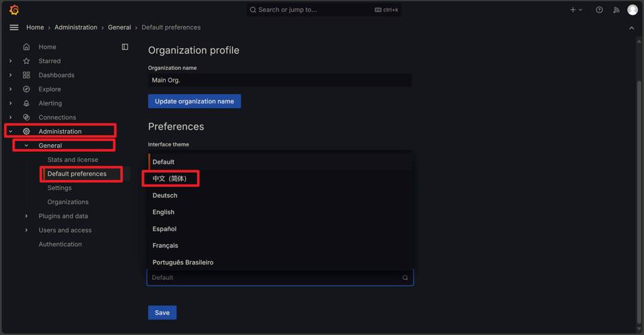
Task: Click the help question mark icon
Action: click(x=599, y=10)
